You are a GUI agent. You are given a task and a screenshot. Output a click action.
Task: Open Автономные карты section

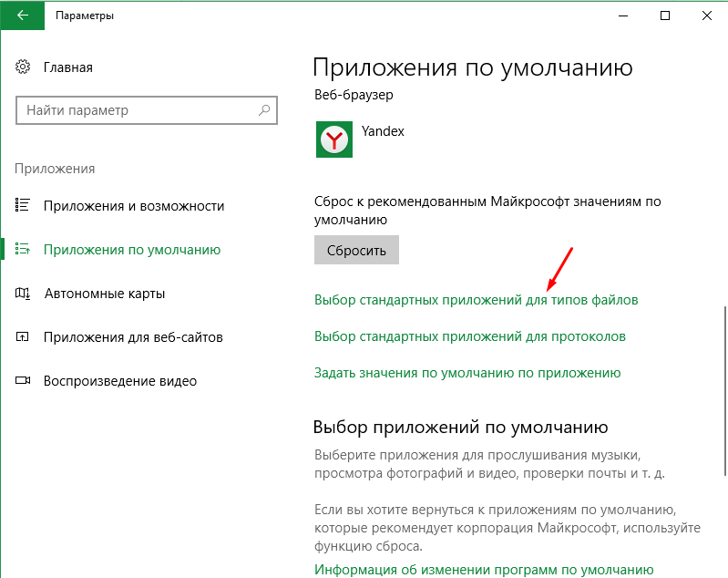click(x=105, y=294)
